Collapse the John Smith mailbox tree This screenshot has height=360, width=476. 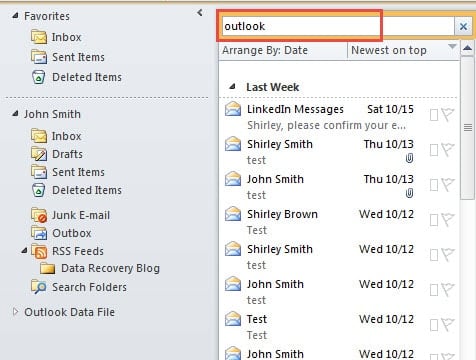(15, 114)
